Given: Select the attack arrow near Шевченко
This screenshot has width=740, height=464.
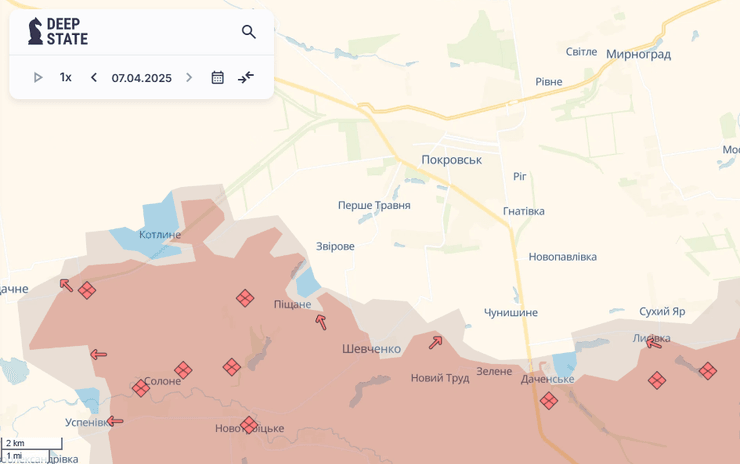Looking at the screenshot, I should click(435, 343).
